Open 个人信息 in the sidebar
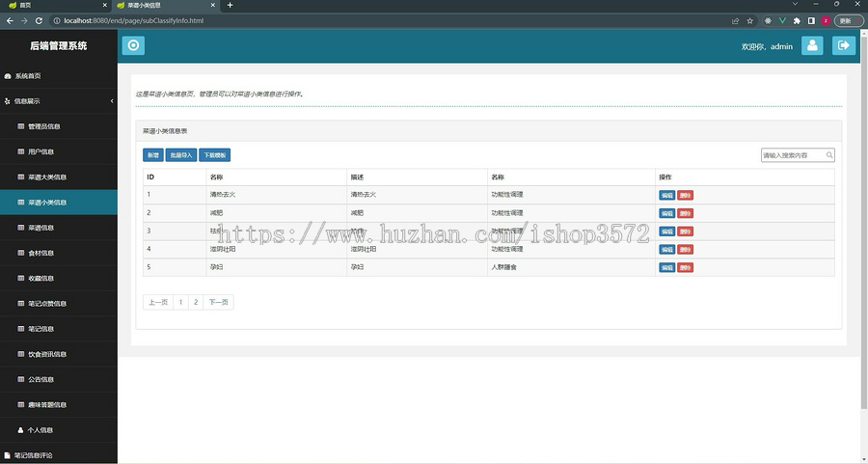Viewport: 868px width, 464px height. pyautogui.click(x=58, y=429)
